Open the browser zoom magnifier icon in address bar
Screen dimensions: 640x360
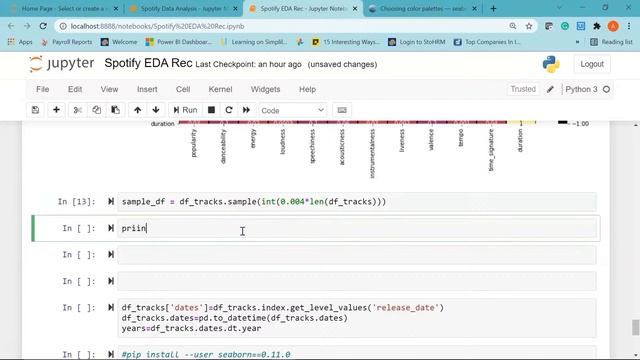coord(513,26)
